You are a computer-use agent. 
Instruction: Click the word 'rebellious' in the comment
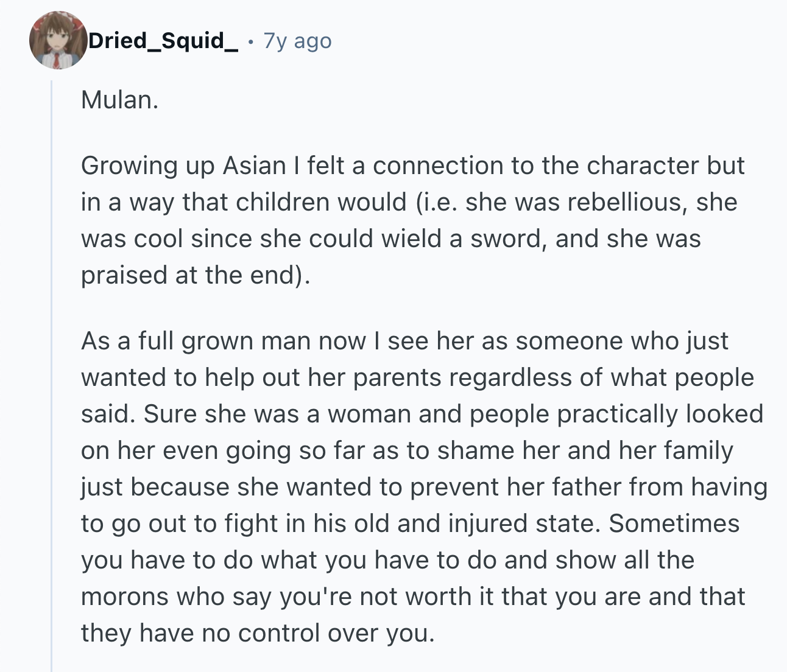(x=627, y=201)
